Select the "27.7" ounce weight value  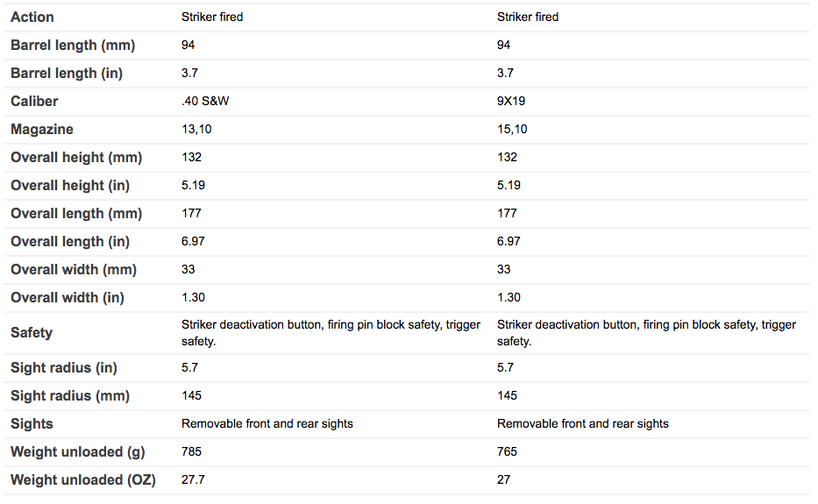click(x=193, y=479)
